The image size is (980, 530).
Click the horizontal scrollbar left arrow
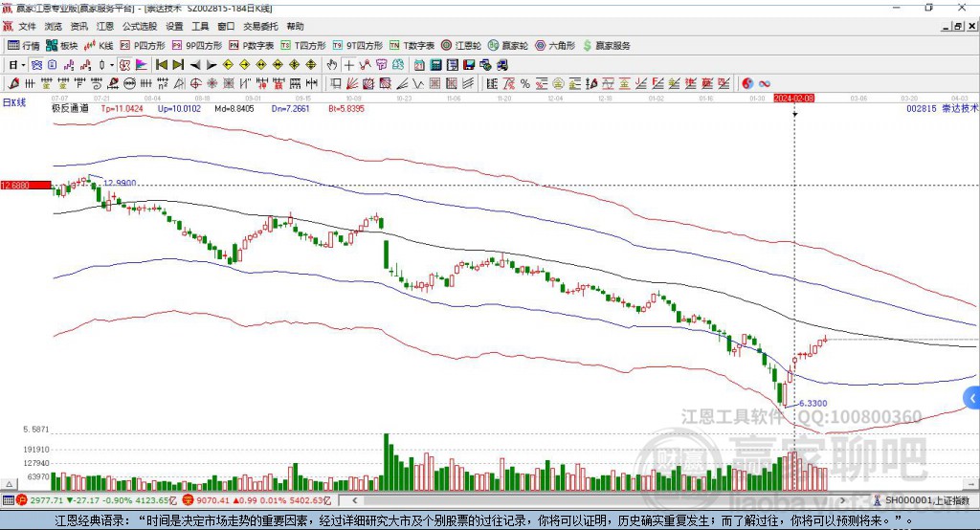pos(354,500)
